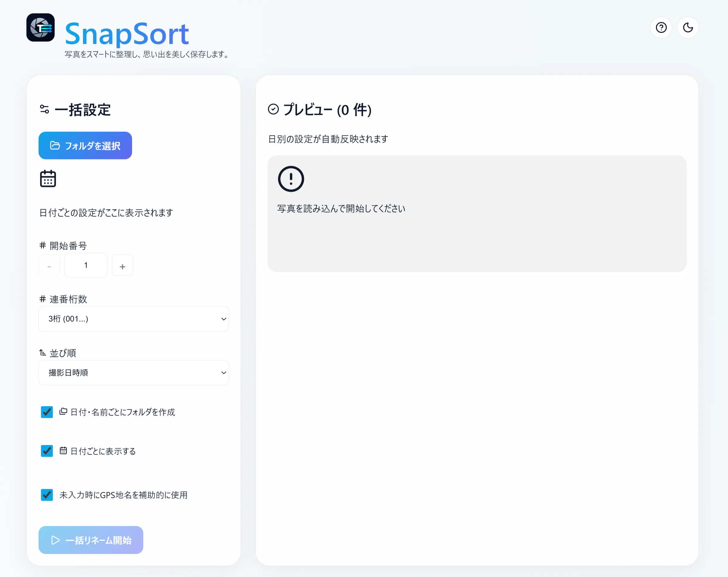The image size is (728, 577).
Task: Open the 連番桁数 dropdown showing 3桁 (001...)
Action: (134, 319)
